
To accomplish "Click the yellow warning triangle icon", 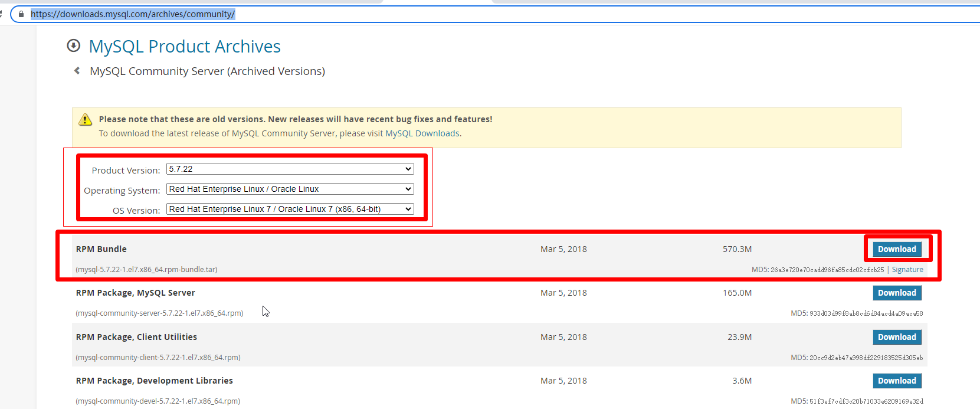I will tap(86, 120).
